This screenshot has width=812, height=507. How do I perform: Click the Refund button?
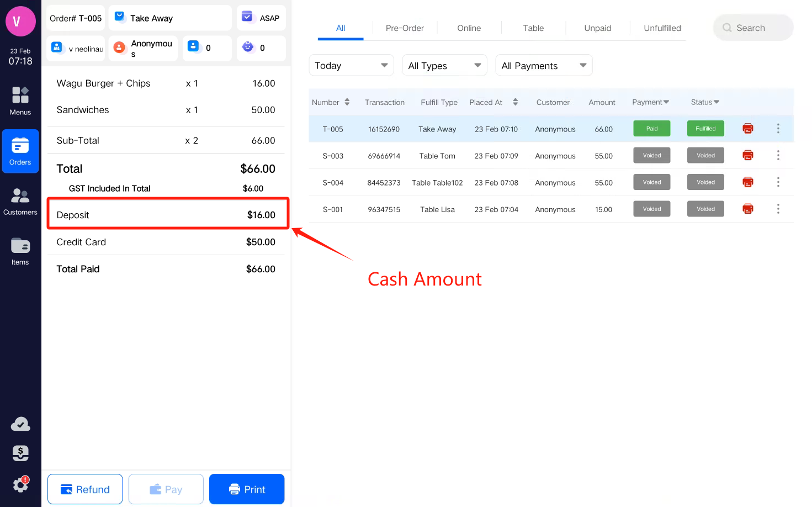(x=85, y=489)
